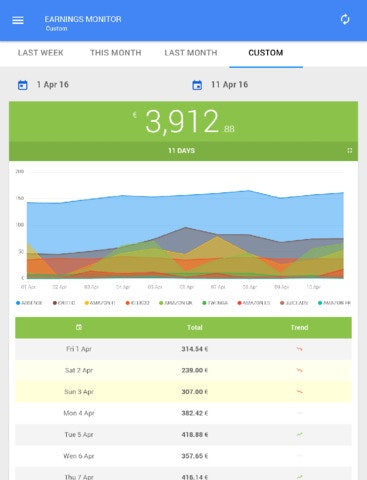Toggle the yellow Amazon IT legend series
This screenshot has width=367, height=480.
100,303
